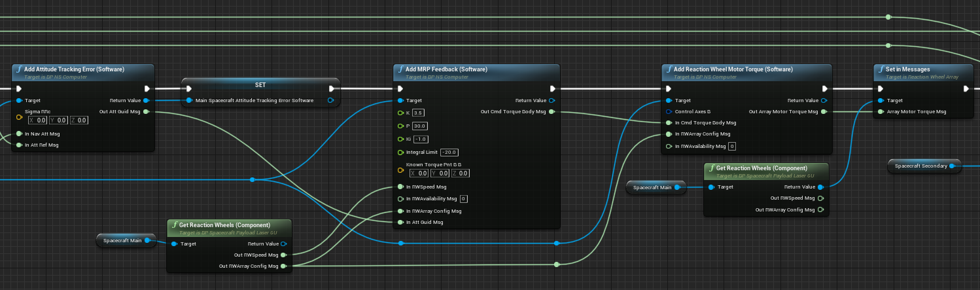The image size is (980, 290).
Task: Select the Out Att Guid Msg output pin
Action: click(x=145, y=112)
